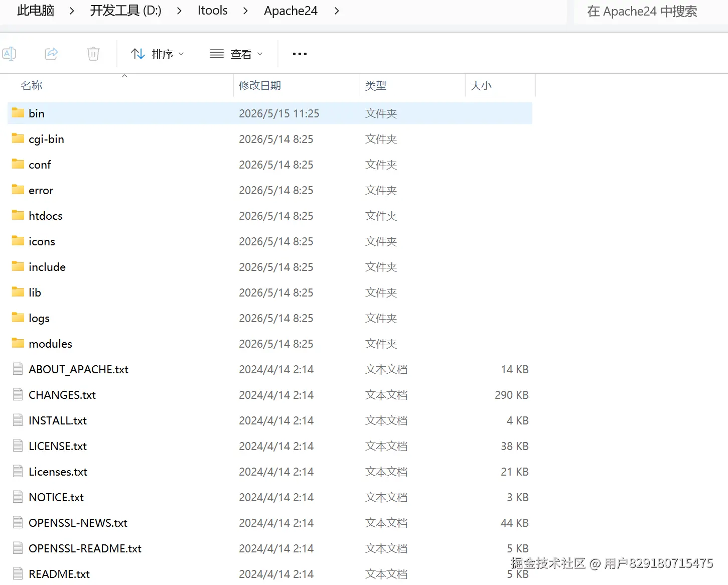Go to 开发工具 (D:) in breadcrumb
728x585 pixels.
point(126,11)
